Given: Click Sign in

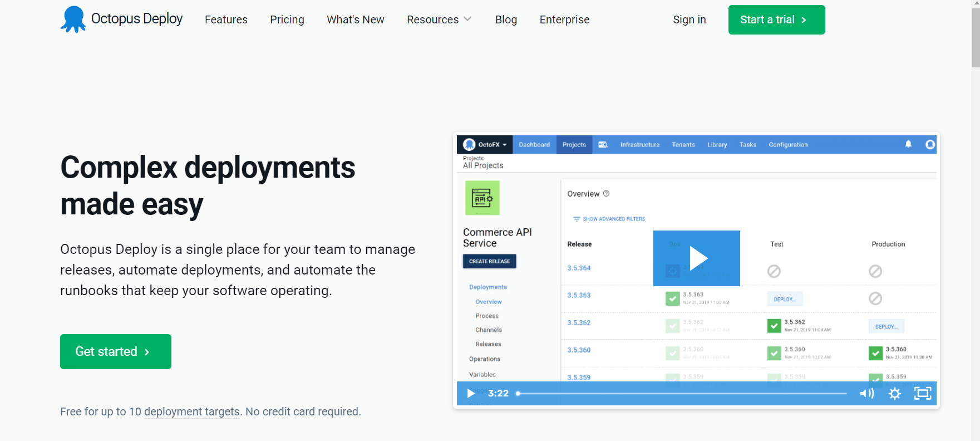Looking at the screenshot, I should [x=689, y=19].
